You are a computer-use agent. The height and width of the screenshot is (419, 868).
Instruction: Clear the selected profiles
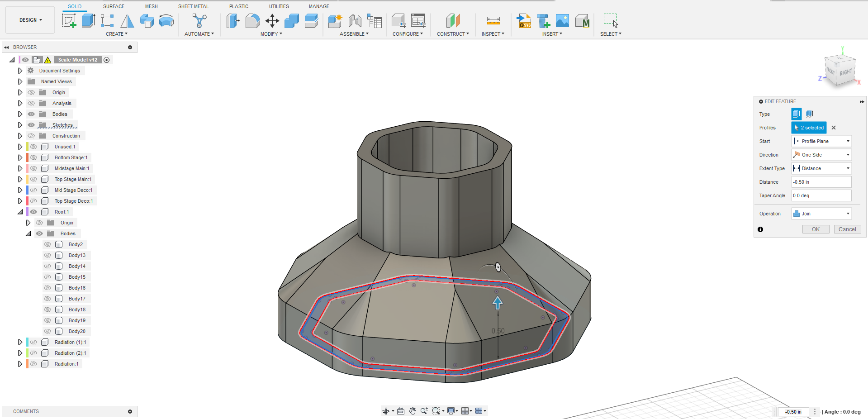(834, 128)
